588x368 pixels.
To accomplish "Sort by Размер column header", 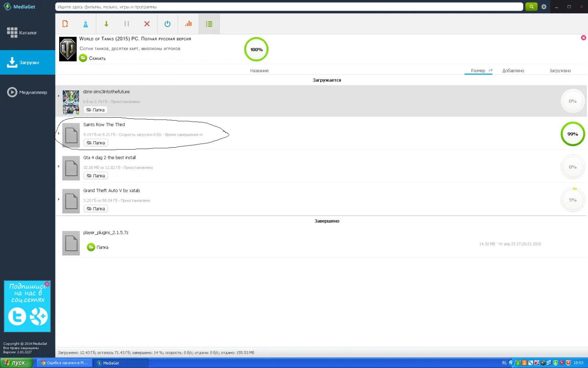I will (478, 71).
